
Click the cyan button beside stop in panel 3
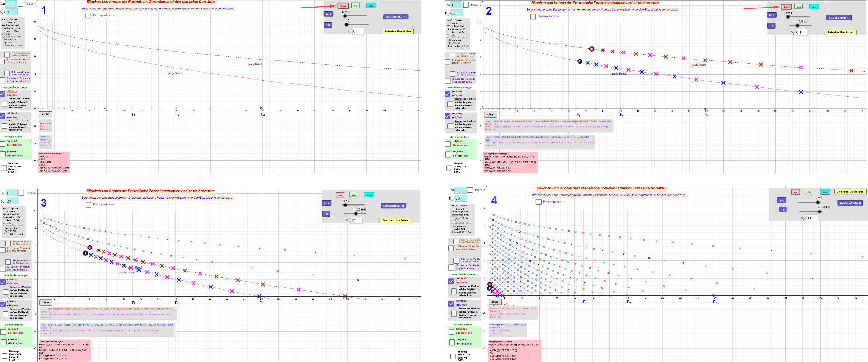(x=369, y=195)
